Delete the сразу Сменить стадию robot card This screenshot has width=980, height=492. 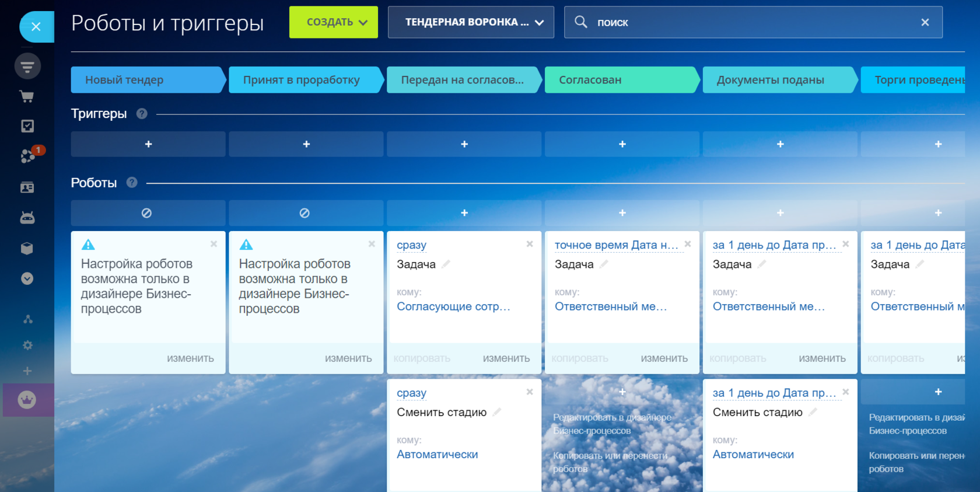(x=530, y=392)
